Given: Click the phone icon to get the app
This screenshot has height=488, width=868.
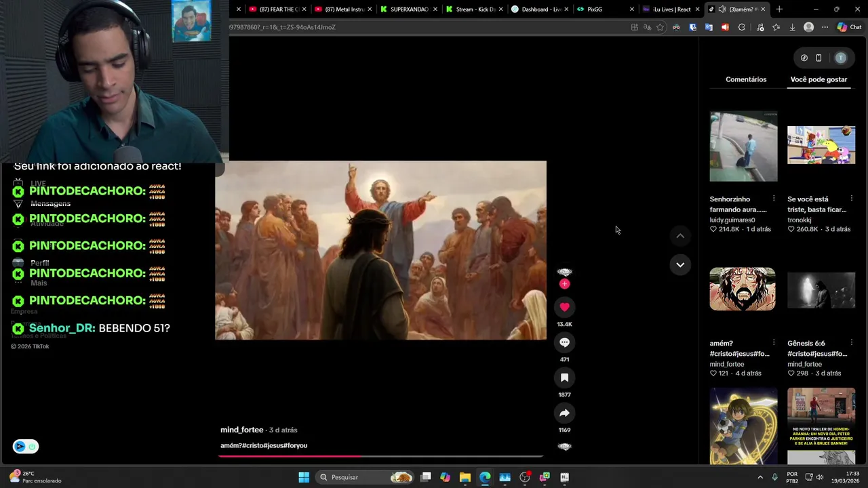Looking at the screenshot, I should pos(818,58).
